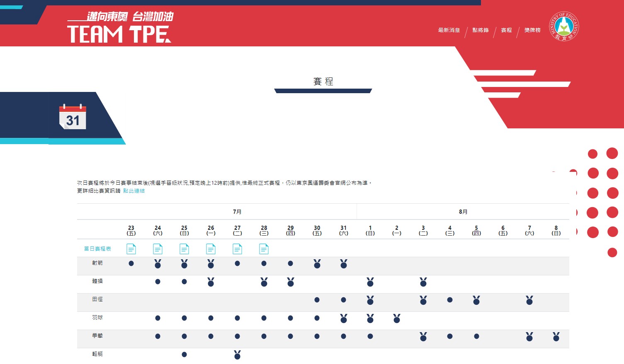
Task: Follow the 點此連結 link
Action: pos(134,191)
